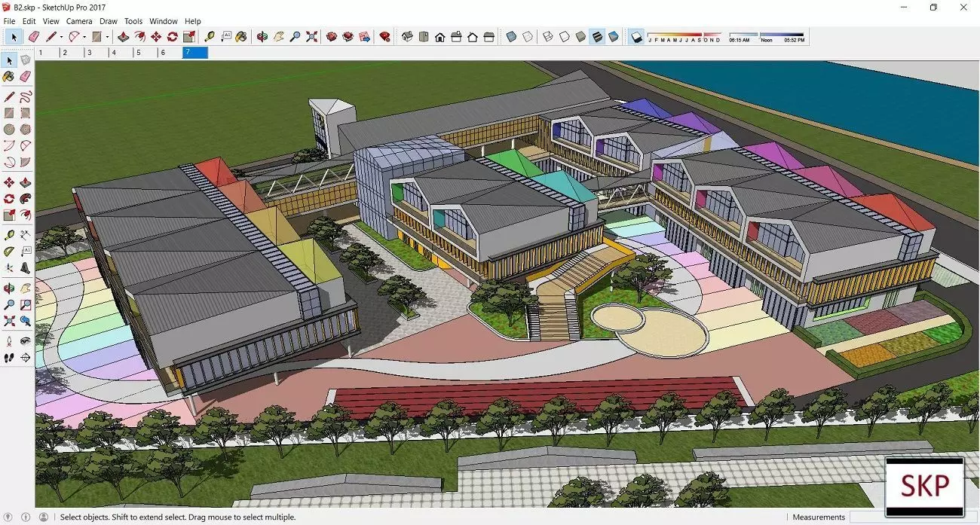Return to the Previous camera view
The width and height of the screenshot is (980, 525).
coord(26,320)
